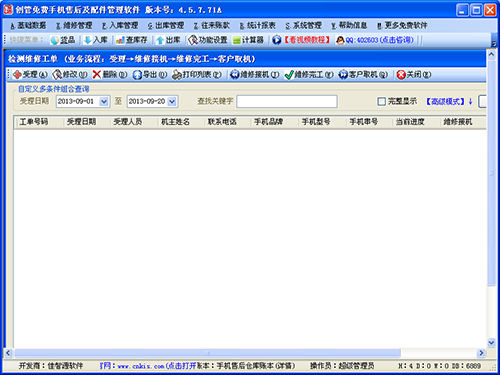Image resolution: width=500 pixels, height=375 pixels.
Task: Open the www.cnkis.com website link
Action: 147,366
